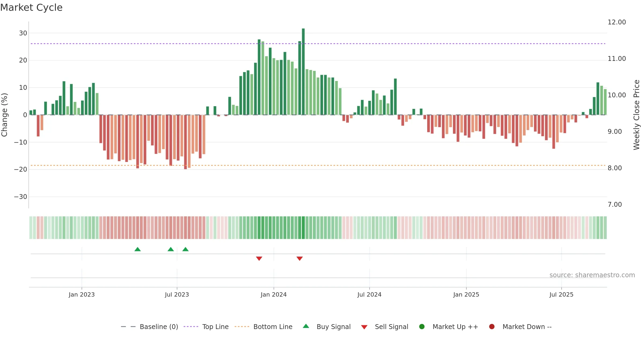Toggle the Market Up ++ legend entry
The width and height of the screenshot is (644, 362).
(x=449, y=327)
